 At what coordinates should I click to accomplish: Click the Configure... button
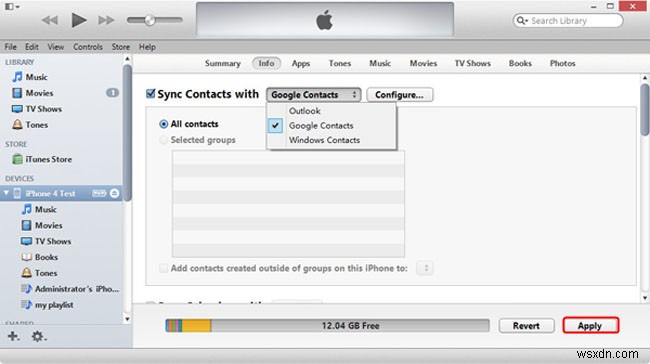(x=400, y=95)
